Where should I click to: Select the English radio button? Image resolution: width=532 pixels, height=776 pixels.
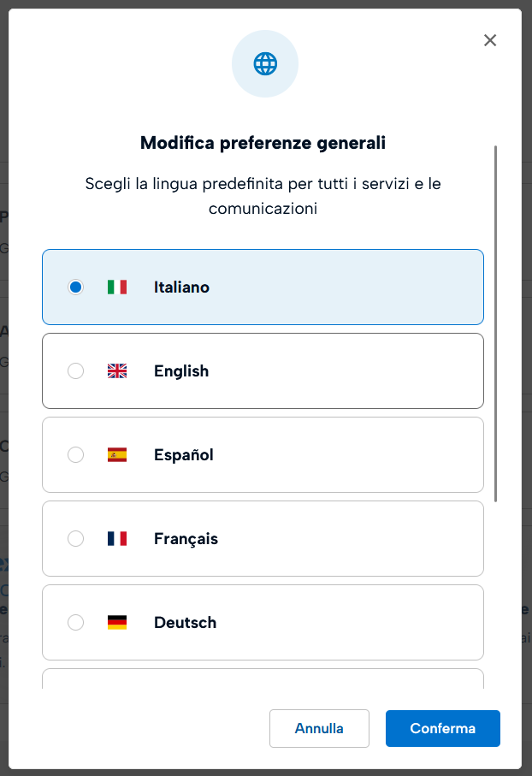click(76, 371)
